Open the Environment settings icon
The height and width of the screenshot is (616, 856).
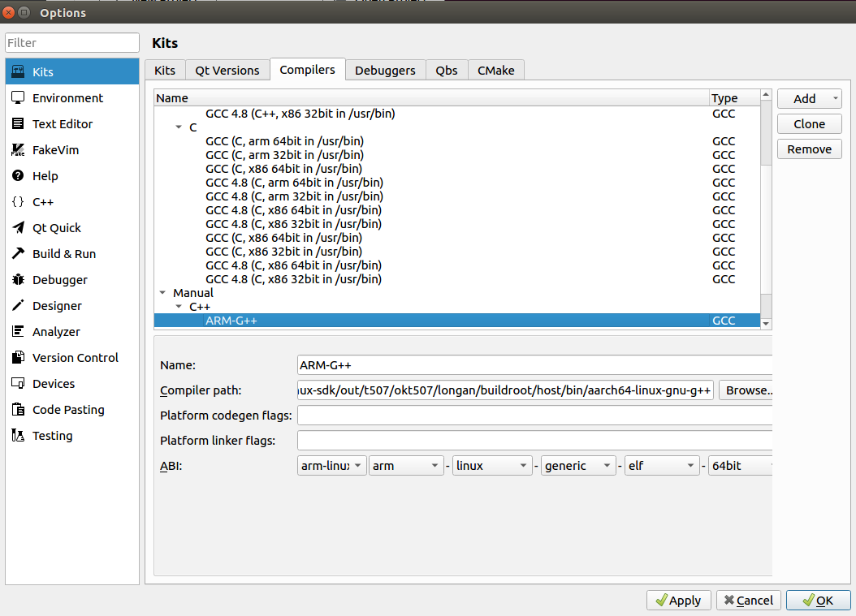point(18,97)
